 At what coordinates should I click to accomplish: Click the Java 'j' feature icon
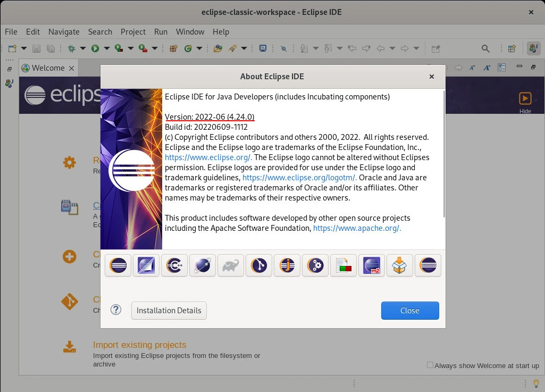click(x=287, y=265)
